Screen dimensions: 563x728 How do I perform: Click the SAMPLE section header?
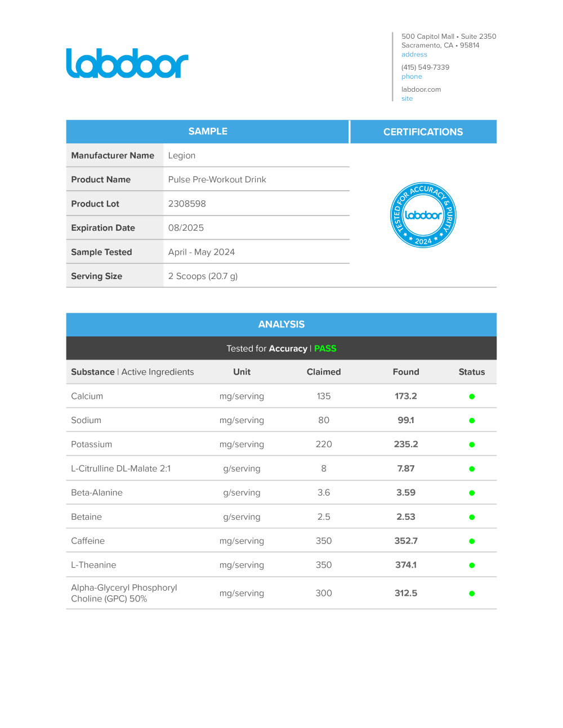point(208,132)
